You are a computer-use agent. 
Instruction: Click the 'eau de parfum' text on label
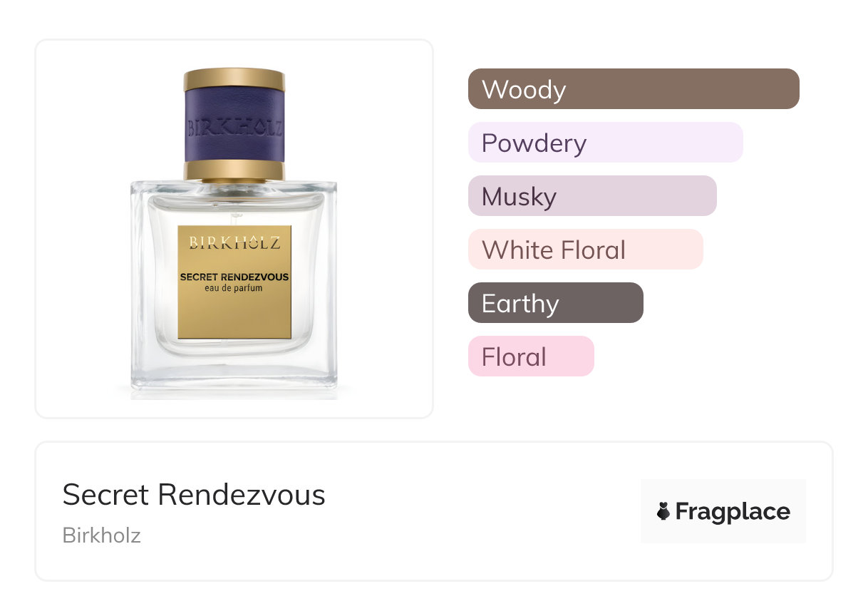(x=234, y=288)
